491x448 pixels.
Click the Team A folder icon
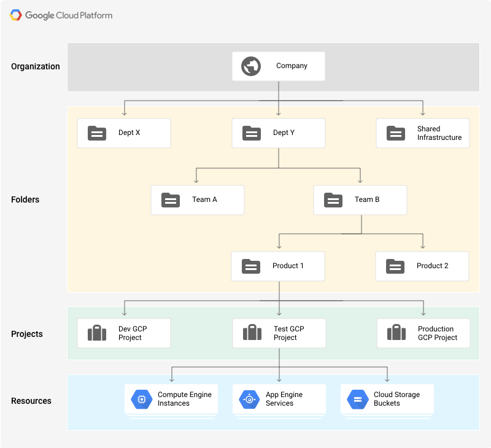click(169, 199)
